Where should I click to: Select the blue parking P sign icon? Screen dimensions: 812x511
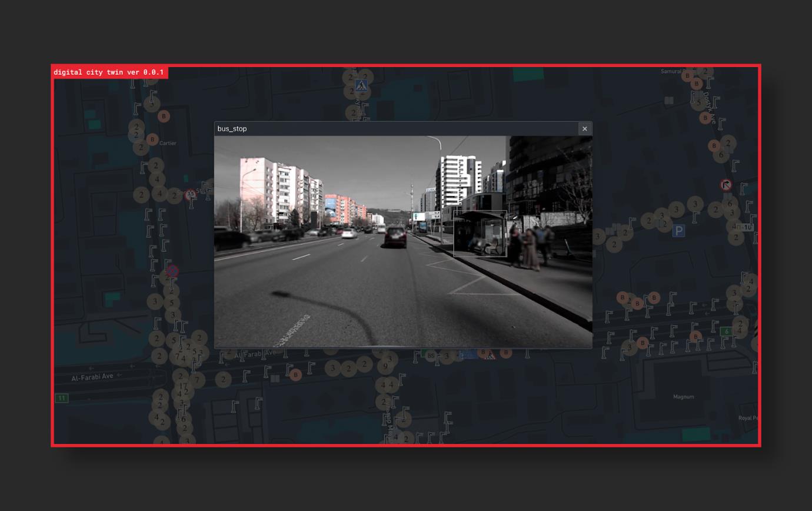tap(679, 231)
